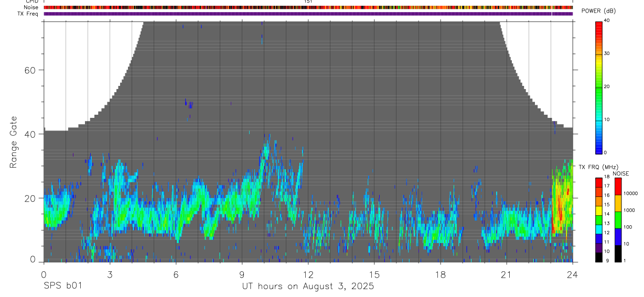This screenshot has width=644, height=297.
Task: Click the green segment of the NOISE legend
Action: tap(618, 219)
